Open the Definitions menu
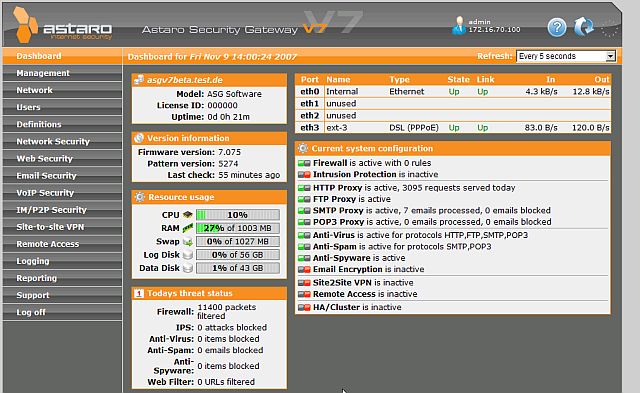Image resolution: width=640 pixels, height=393 pixels. coord(62,124)
